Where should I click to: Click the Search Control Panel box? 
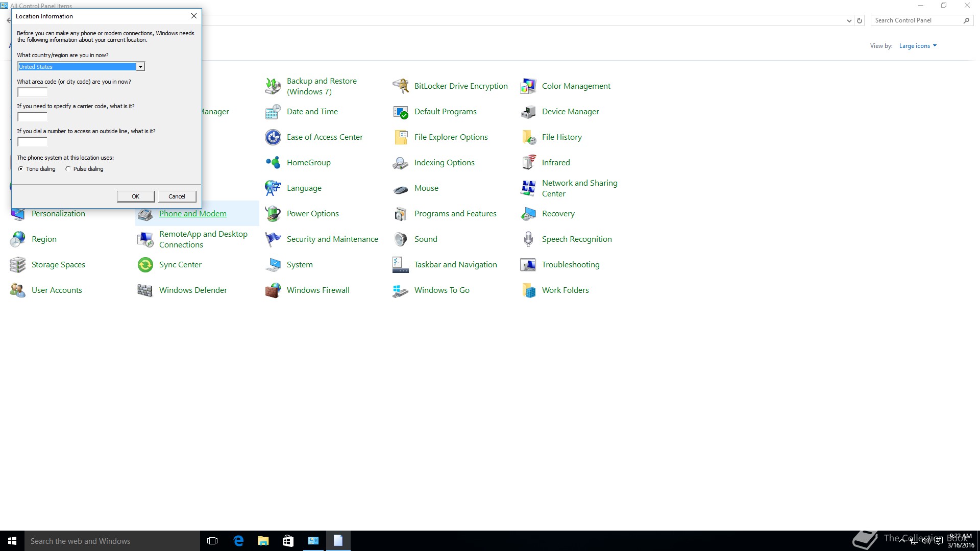click(x=921, y=20)
